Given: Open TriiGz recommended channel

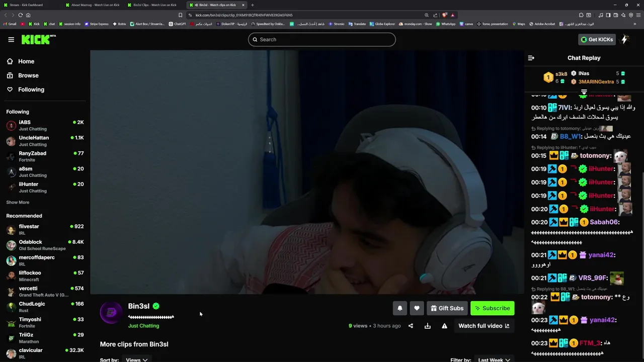Looking at the screenshot, I should [44, 338].
